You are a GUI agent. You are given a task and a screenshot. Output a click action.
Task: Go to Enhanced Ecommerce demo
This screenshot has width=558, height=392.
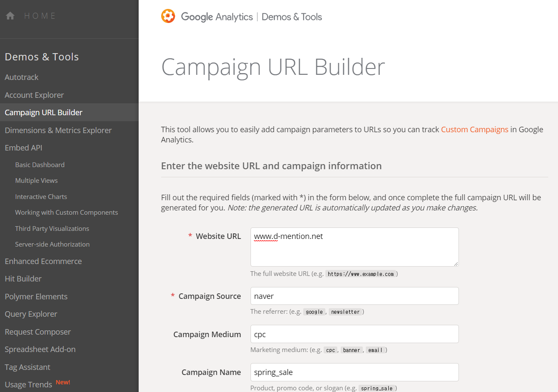(43, 261)
